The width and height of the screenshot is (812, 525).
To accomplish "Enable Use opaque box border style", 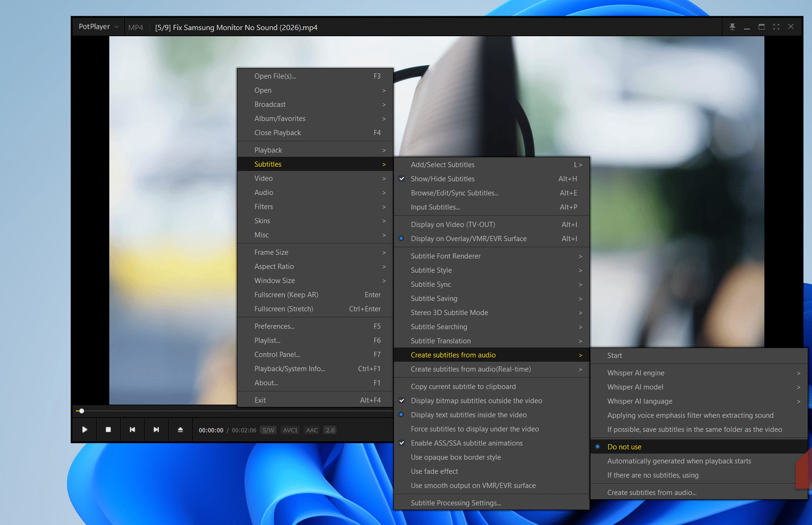I will (x=492, y=457).
